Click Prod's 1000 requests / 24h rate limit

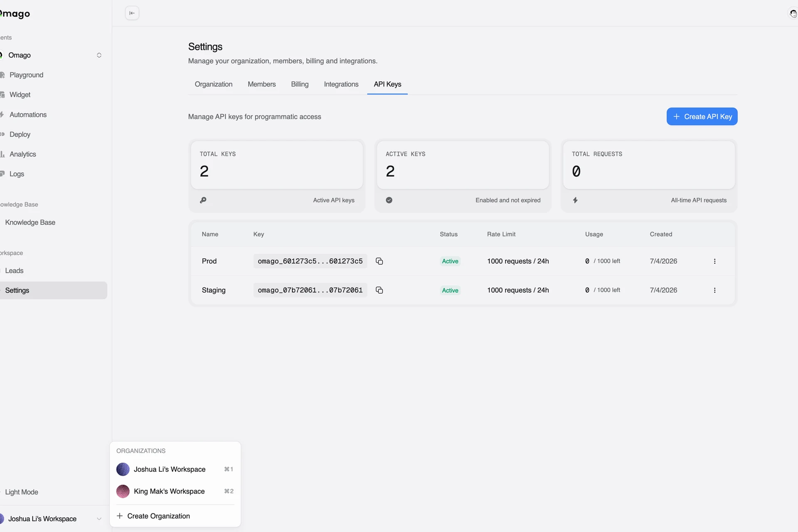coord(518,261)
